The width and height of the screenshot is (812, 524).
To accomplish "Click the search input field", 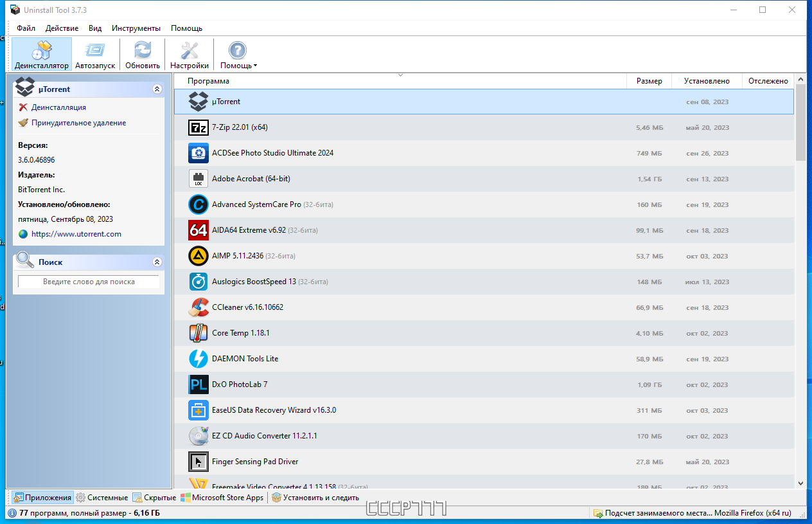I will [88, 281].
